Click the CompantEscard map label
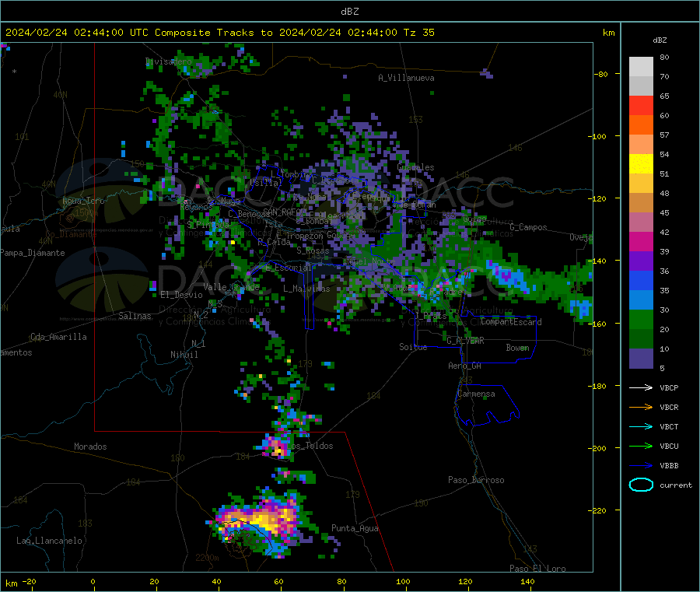 (511, 321)
